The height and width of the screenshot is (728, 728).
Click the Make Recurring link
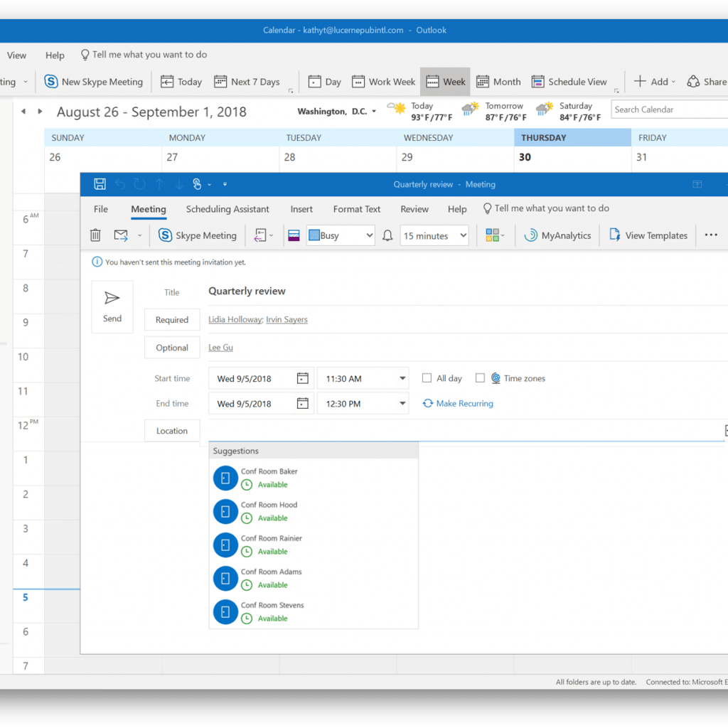pyautogui.click(x=464, y=403)
